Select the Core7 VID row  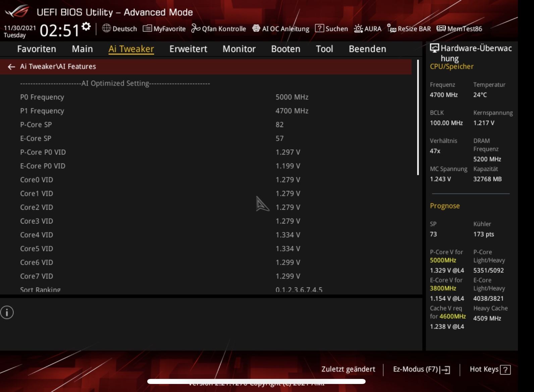point(206,276)
